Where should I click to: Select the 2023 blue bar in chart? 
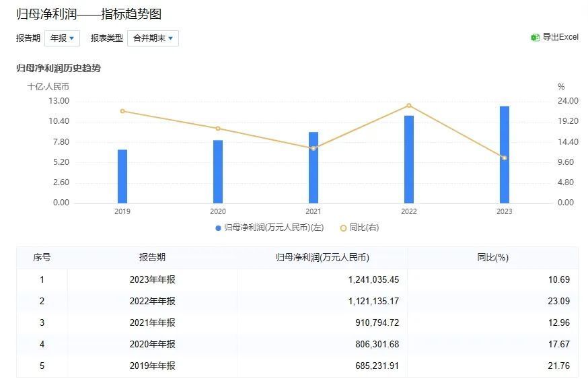tap(505, 155)
